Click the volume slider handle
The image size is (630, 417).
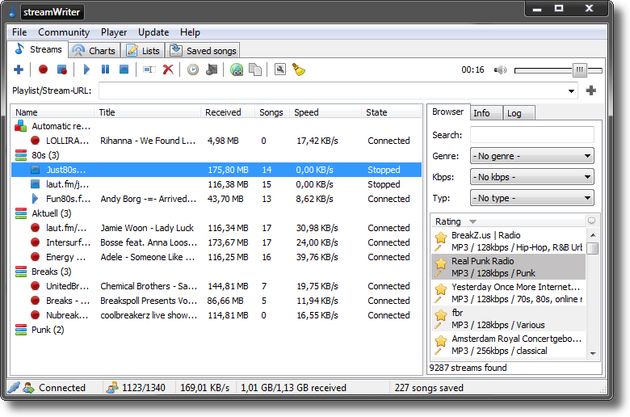579,70
